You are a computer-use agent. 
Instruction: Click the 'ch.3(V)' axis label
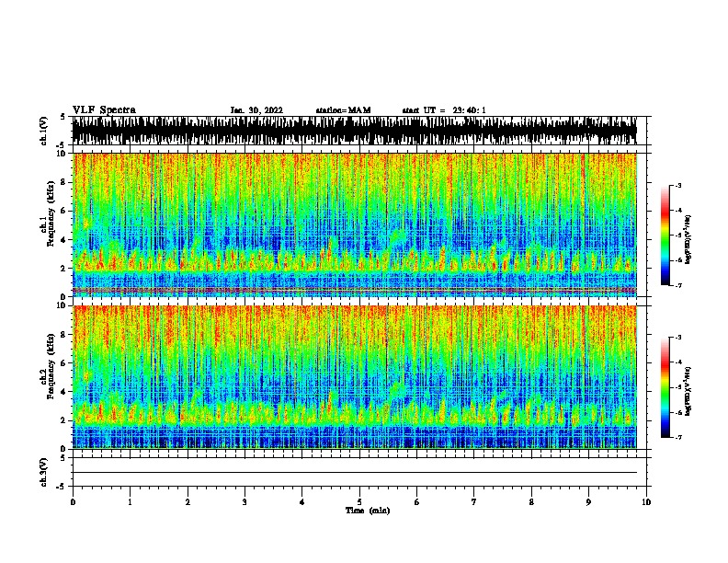44,473
